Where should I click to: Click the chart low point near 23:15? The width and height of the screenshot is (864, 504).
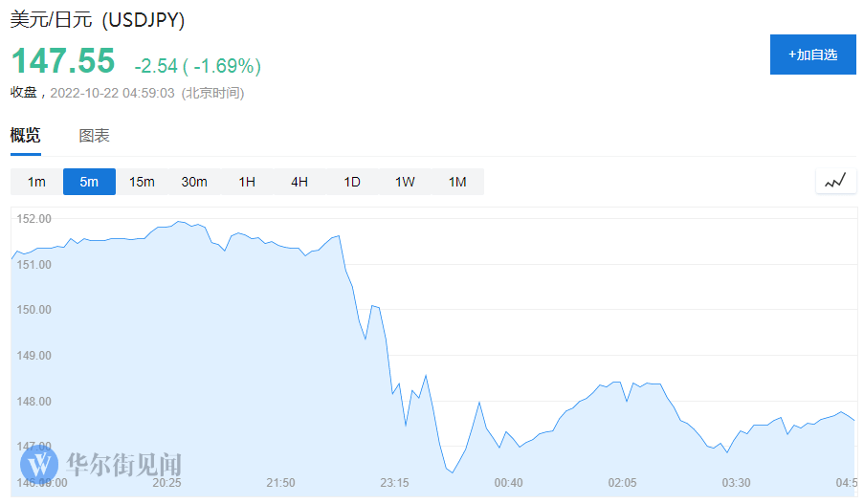[453, 472]
